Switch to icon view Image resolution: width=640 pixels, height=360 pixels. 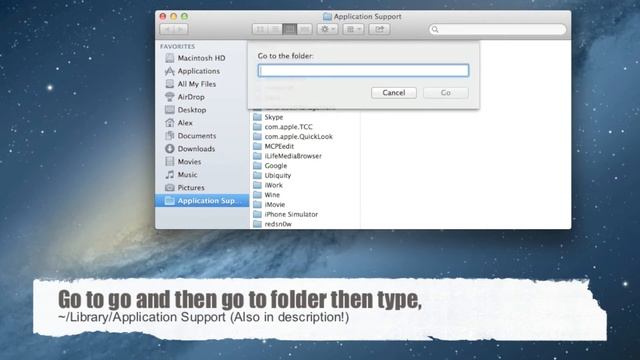click(260, 29)
